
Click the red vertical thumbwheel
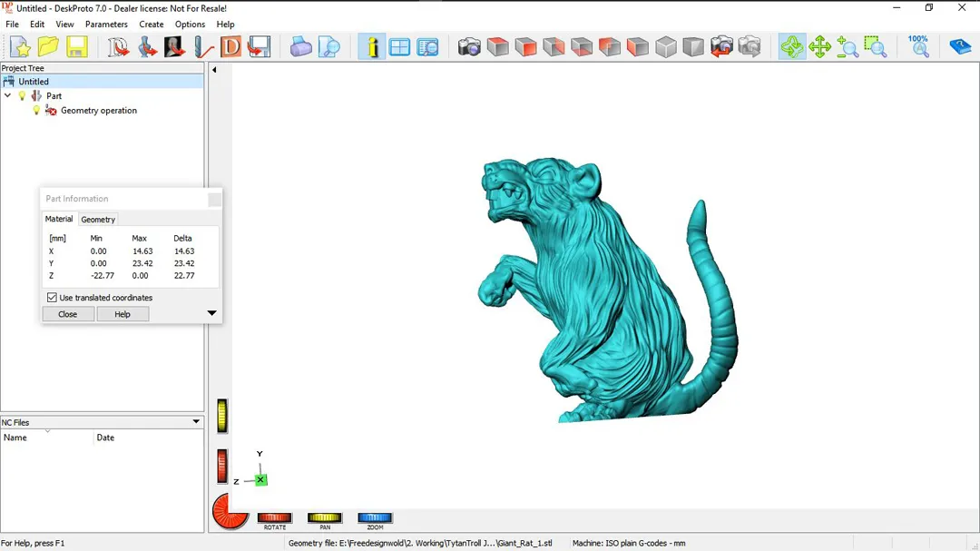point(222,467)
